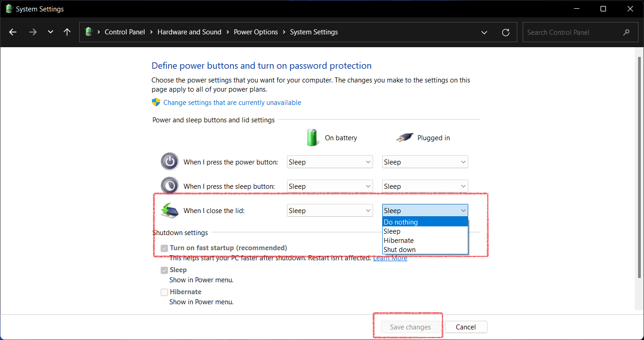Open sleep button On battery dropdown
644x340 pixels.
coord(330,186)
